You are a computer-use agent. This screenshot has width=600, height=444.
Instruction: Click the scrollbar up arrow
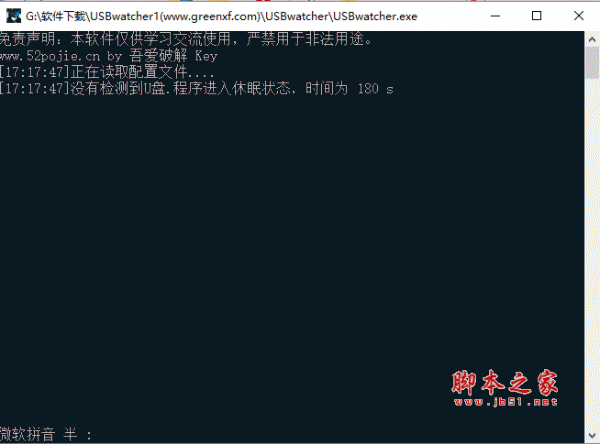point(592,39)
